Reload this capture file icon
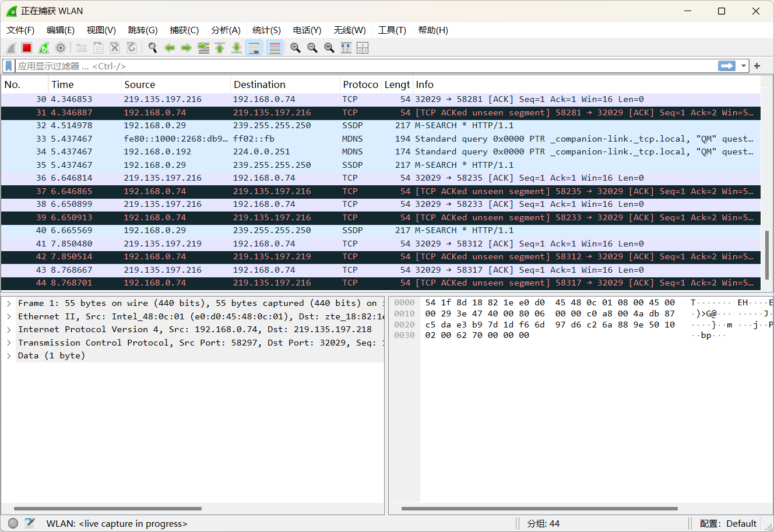 coord(132,48)
